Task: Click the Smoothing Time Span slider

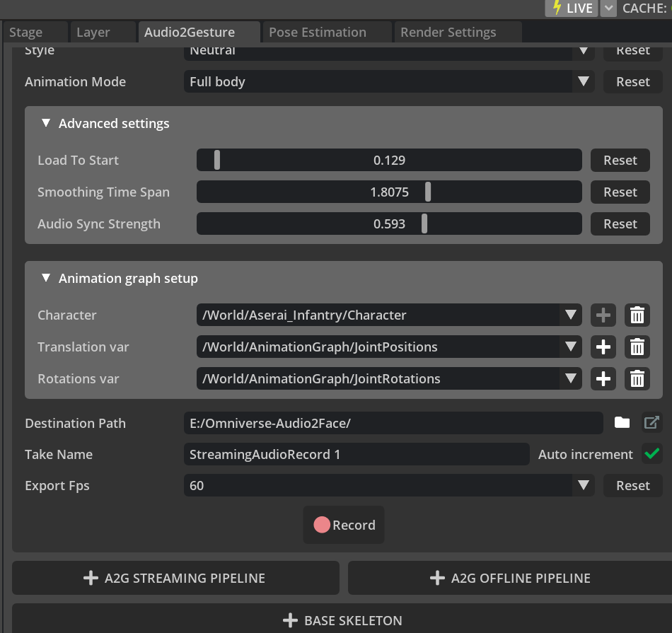Action: point(389,192)
